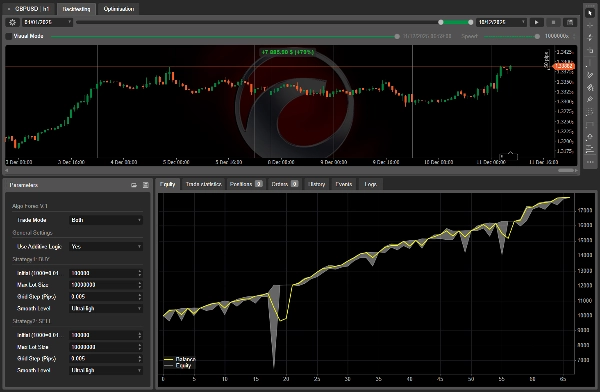Open the Positions tab
Screen dimensions: 600x392
point(246,184)
